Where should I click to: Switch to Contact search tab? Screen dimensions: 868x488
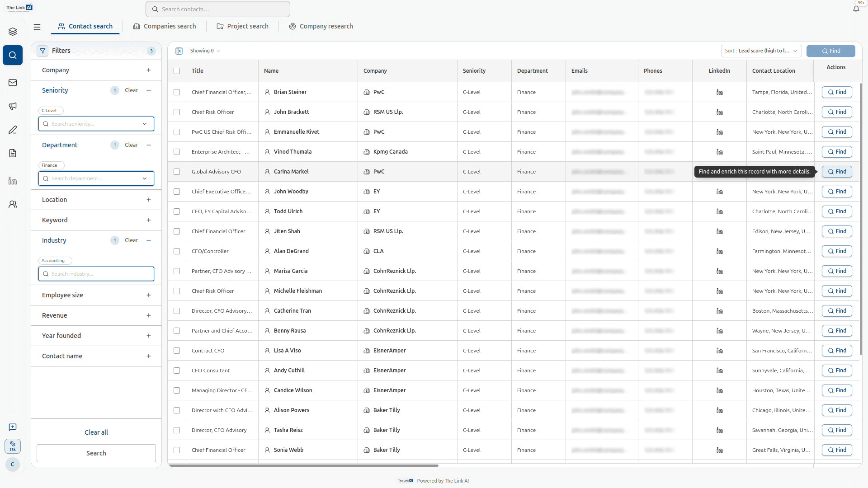[x=85, y=26]
